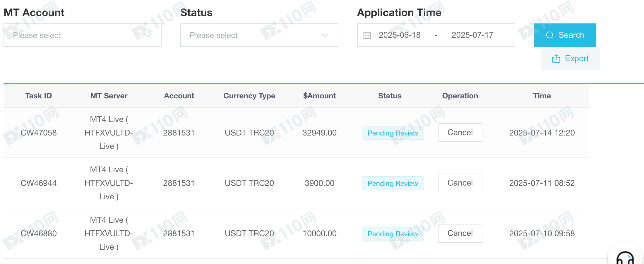Click the Status dropdown chevron arrow
Viewport: 644px width, 264px height.
pyautogui.click(x=325, y=35)
